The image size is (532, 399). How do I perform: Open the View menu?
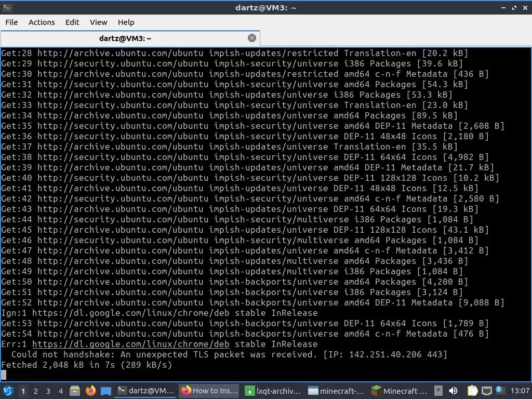point(98,22)
